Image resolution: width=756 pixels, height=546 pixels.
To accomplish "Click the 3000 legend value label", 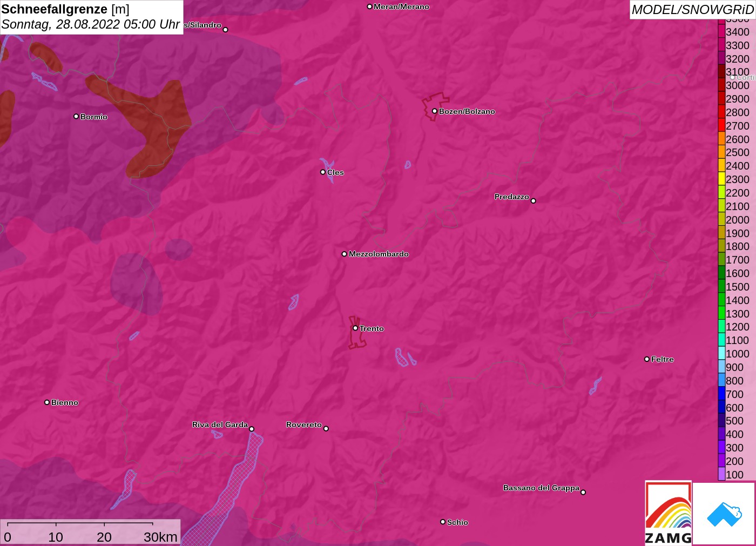I will (738, 85).
